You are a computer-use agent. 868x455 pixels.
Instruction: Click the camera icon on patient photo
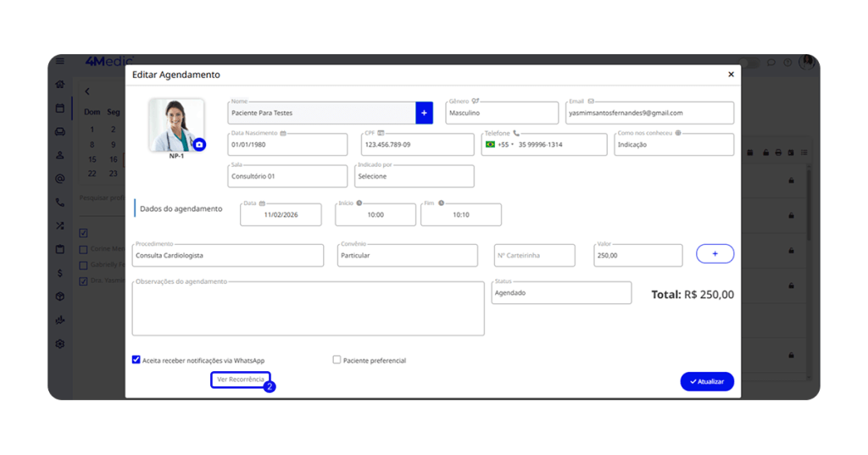pos(199,145)
